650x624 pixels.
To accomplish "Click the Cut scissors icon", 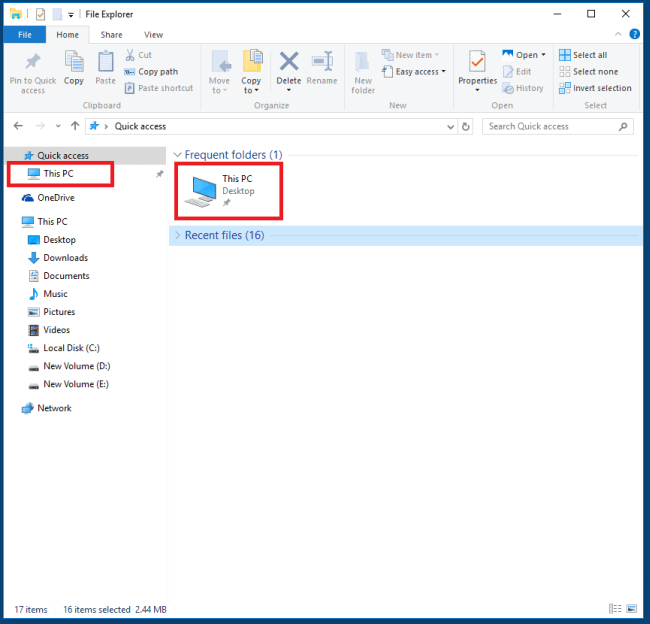I will click(130, 55).
